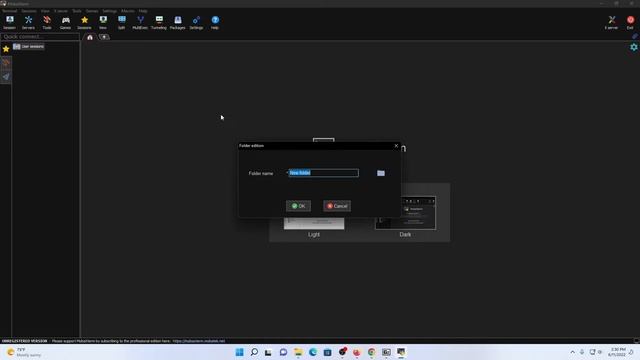The image size is (640, 360).
Task: Click the Split toolbar icon
Action: point(122,22)
